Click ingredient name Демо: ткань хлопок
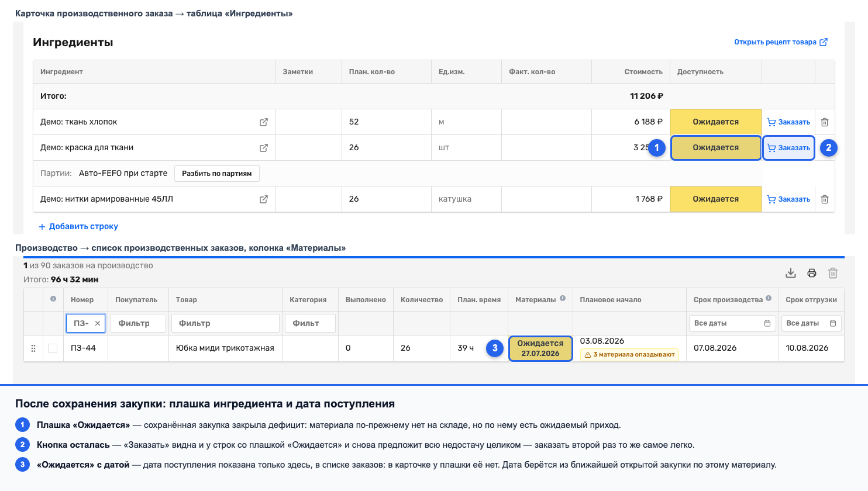The width and height of the screenshot is (868, 491). click(x=79, y=122)
